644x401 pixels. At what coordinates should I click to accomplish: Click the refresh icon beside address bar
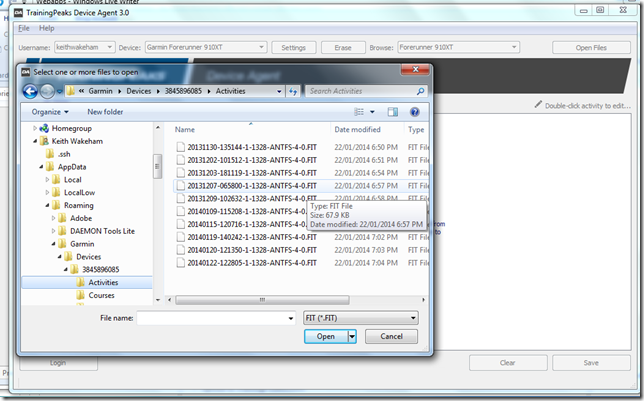click(x=293, y=91)
